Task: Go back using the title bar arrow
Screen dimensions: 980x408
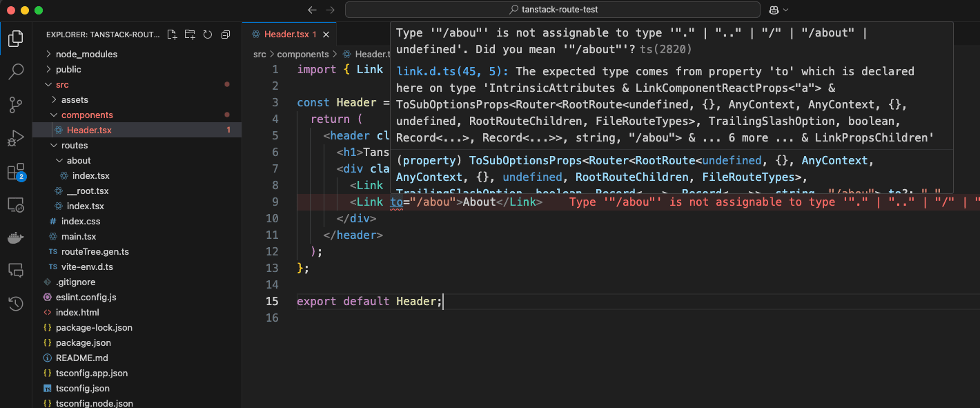Action: 312,10
